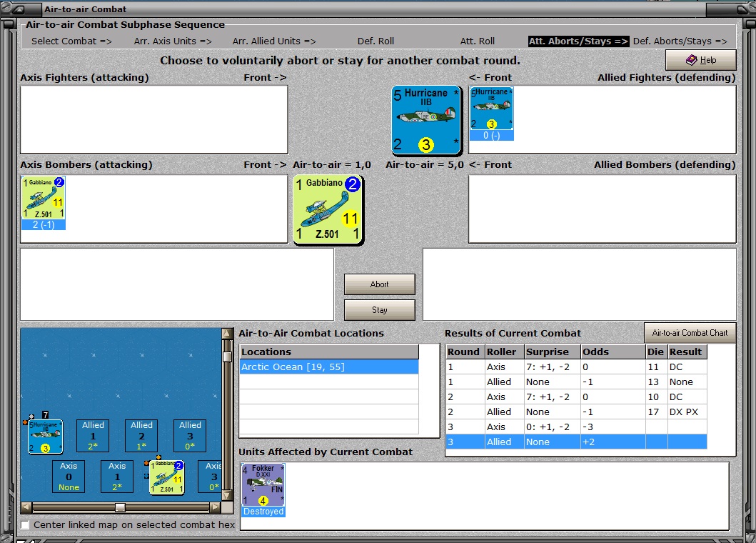This screenshot has width=756, height=543.
Task: Open the Air-to-air Combat Chart
Action: pos(690,332)
